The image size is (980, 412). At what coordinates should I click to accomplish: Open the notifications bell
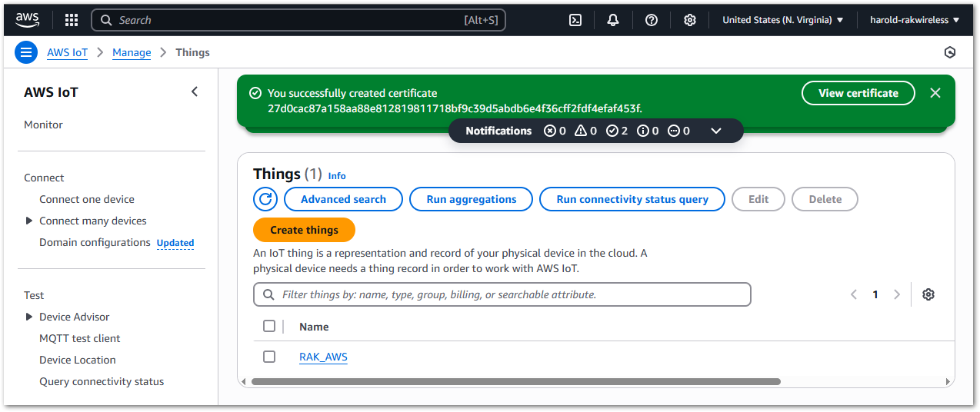click(x=613, y=20)
